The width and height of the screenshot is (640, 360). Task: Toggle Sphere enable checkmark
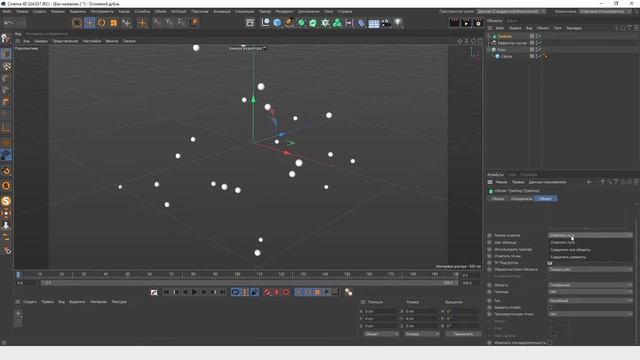point(540,56)
